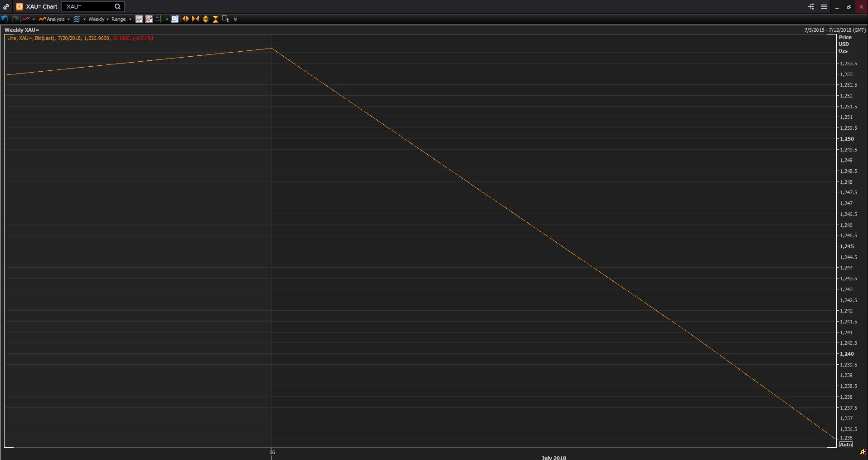The width and height of the screenshot is (868, 460).
Task: Toggle the Auto scale box on price axis
Action: (846, 445)
